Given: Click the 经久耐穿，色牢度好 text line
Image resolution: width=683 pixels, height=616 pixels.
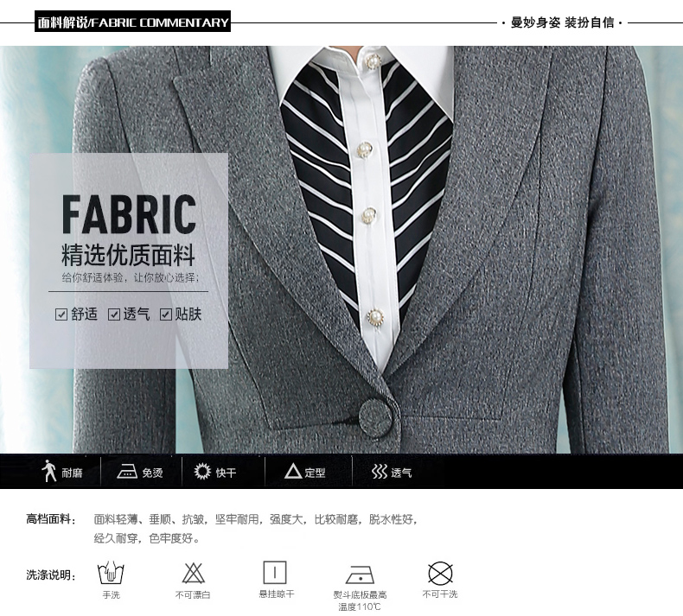Looking at the screenshot, I should coord(147,538).
